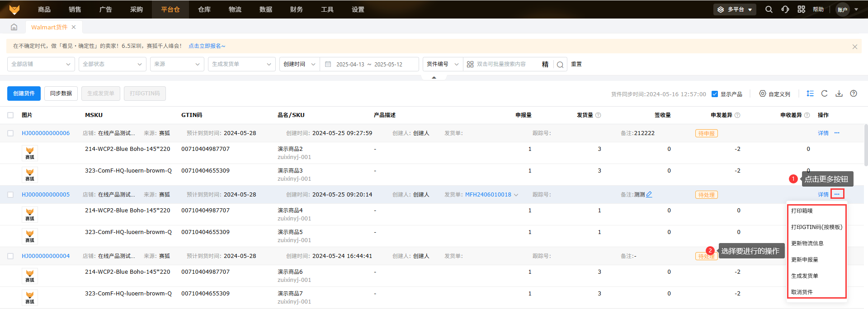Viewport: 868px width, 309px height.
Task: Open the 多平台 platform selector
Action: 735,9
